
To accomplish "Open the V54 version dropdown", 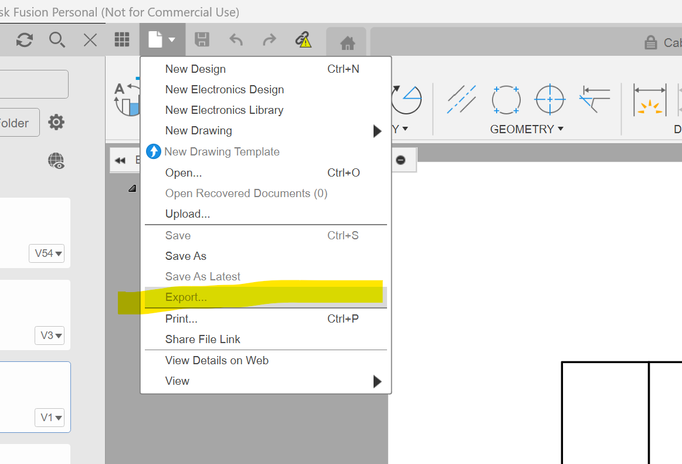I will coord(47,254).
